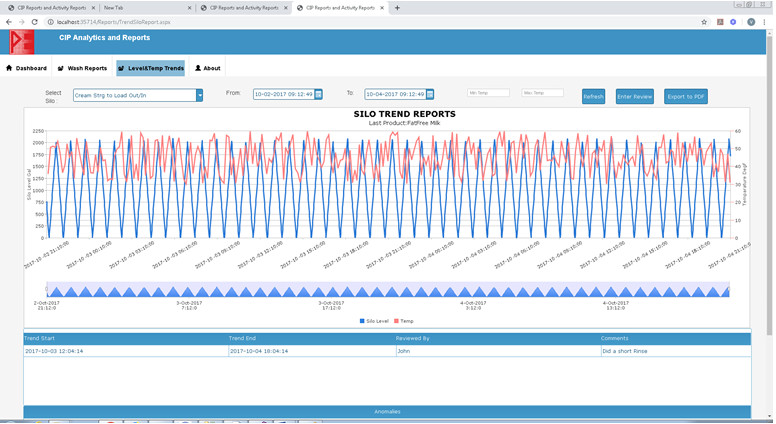The height and width of the screenshot is (424, 776).
Task: Click the chart range navigator strip
Action: coord(387,290)
